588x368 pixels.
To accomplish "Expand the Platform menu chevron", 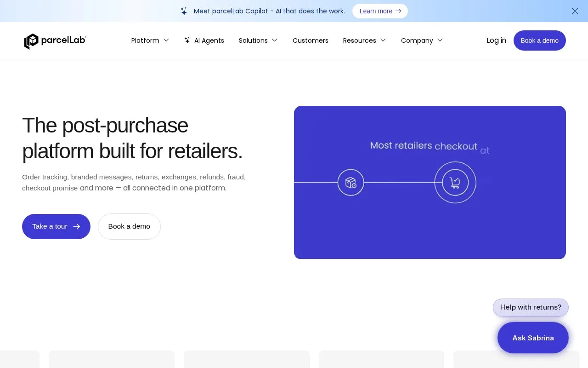I will 166,40.
